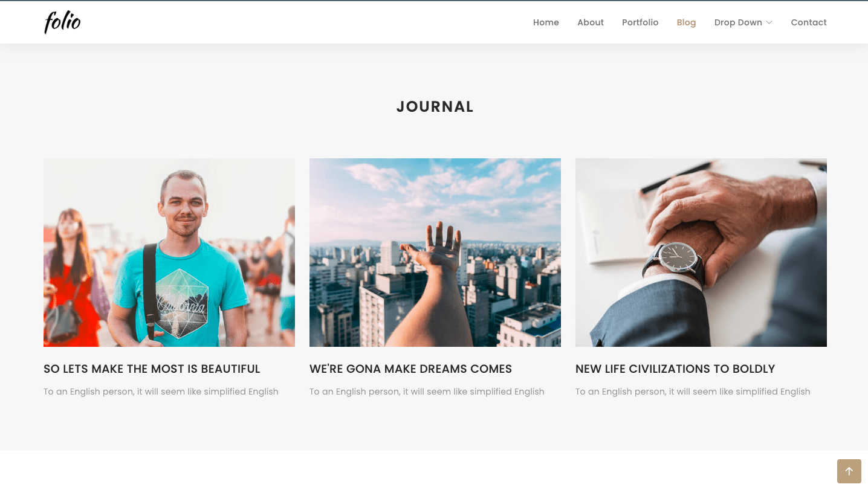Expand the Drop Down chevron arrow
The width and height of the screenshot is (868, 487).
pyautogui.click(x=769, y=22)
